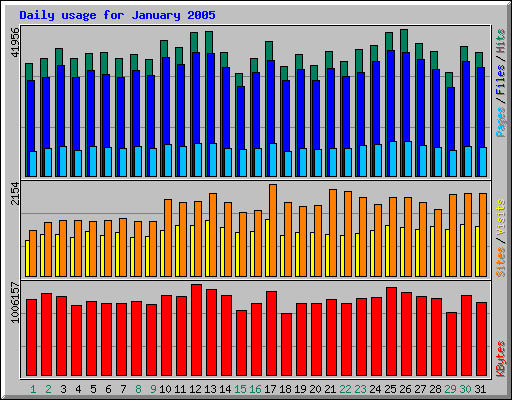The height and width of the screenshot is (400, 512).
Task: Click day label 26 on the x-axis
Action: [405, 389]
